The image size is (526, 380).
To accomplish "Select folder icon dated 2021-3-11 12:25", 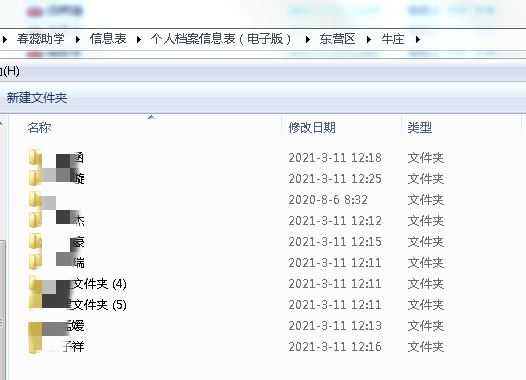I will click(35, 178).
